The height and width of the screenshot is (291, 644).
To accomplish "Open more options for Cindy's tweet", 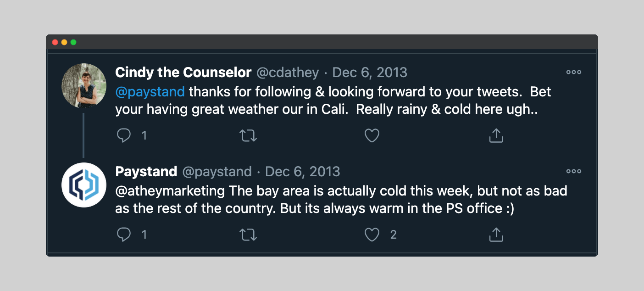I will pyautogui.click(x=573, y=72).
